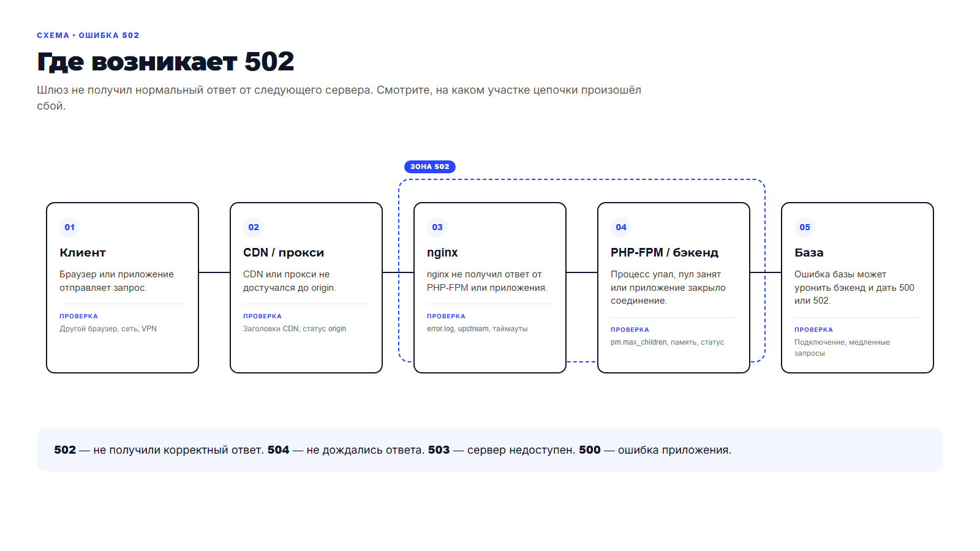Click the «nginx» card title

pyautogui.click(x=442, y=253)
